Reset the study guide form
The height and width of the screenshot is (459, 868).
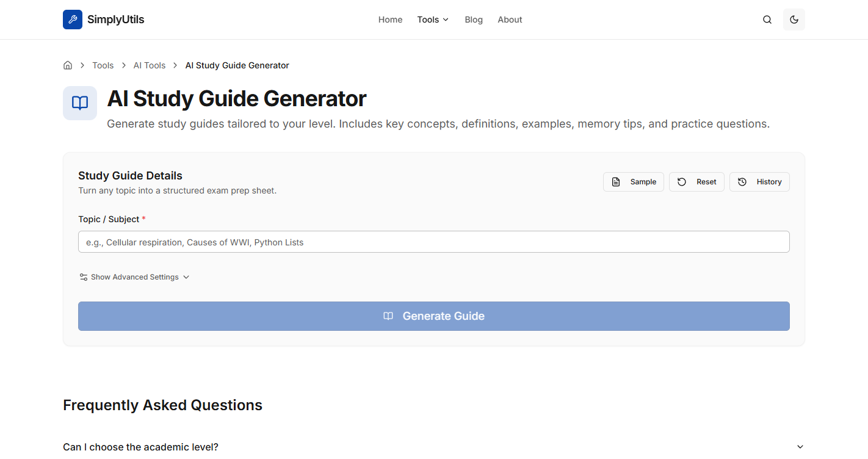coord(696,182)
